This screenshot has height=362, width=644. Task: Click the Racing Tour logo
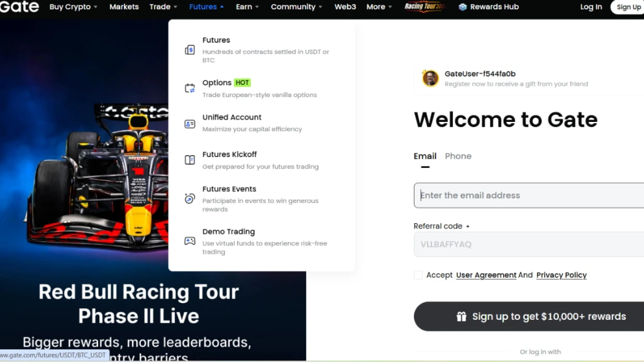coord(425,6)
